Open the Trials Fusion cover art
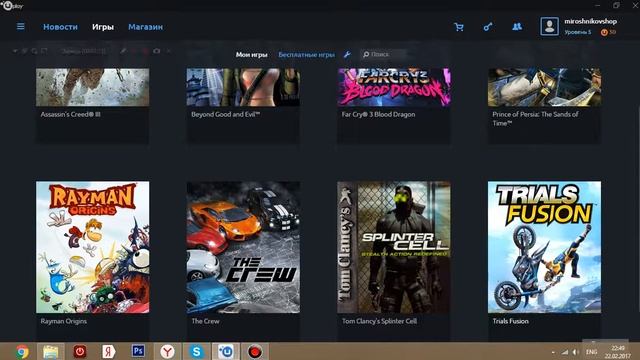The image size is (640, 360). click(544, 247)
